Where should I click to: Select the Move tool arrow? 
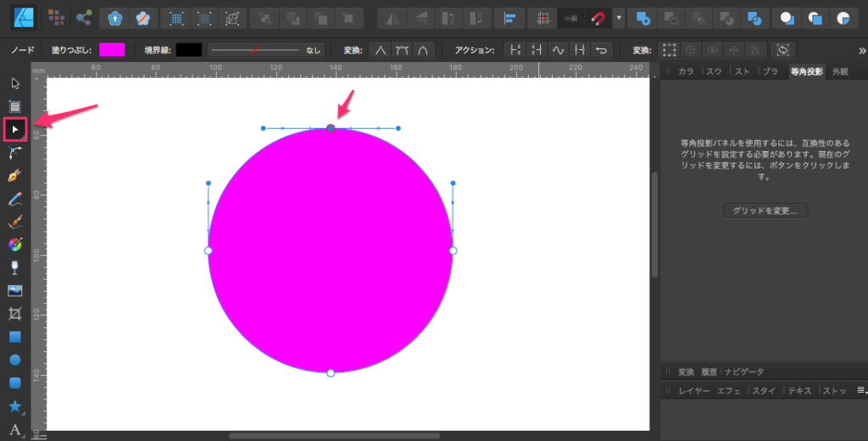14,83
